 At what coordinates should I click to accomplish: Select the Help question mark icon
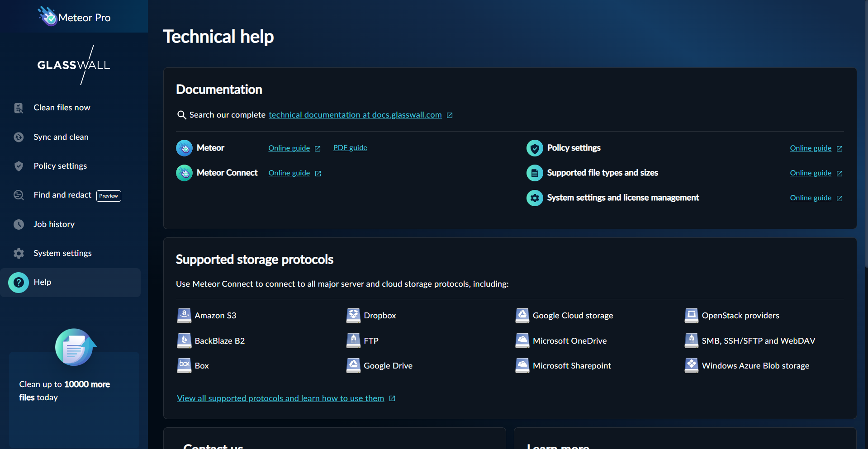tap(18, 282)
